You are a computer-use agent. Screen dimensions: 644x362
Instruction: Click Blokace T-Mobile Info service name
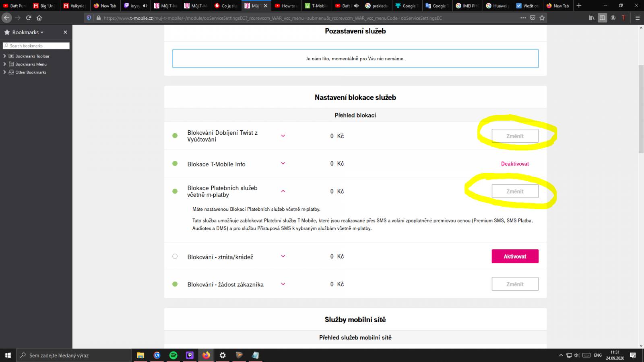pos(216,164)
